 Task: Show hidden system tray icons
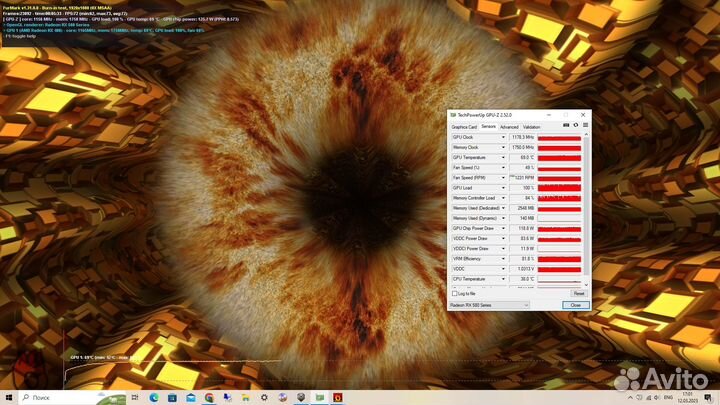(630, 398)
